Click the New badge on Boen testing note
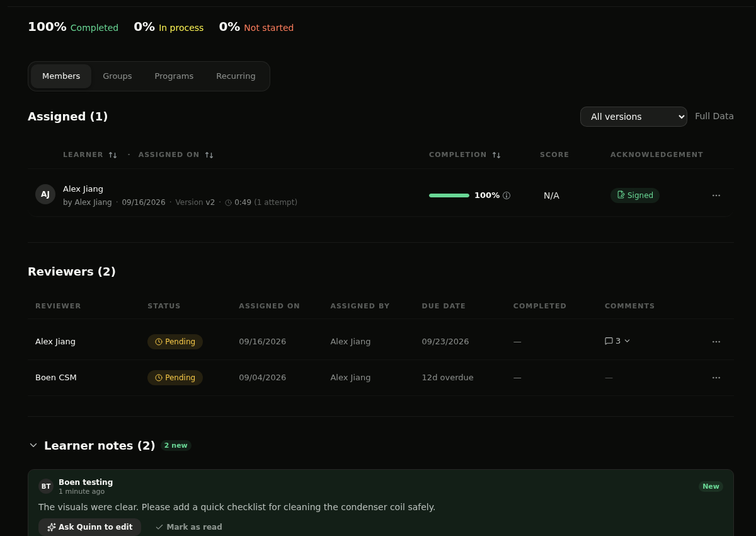Image resolution: width=756 pixels, height=536 pixels. point(711,486)
